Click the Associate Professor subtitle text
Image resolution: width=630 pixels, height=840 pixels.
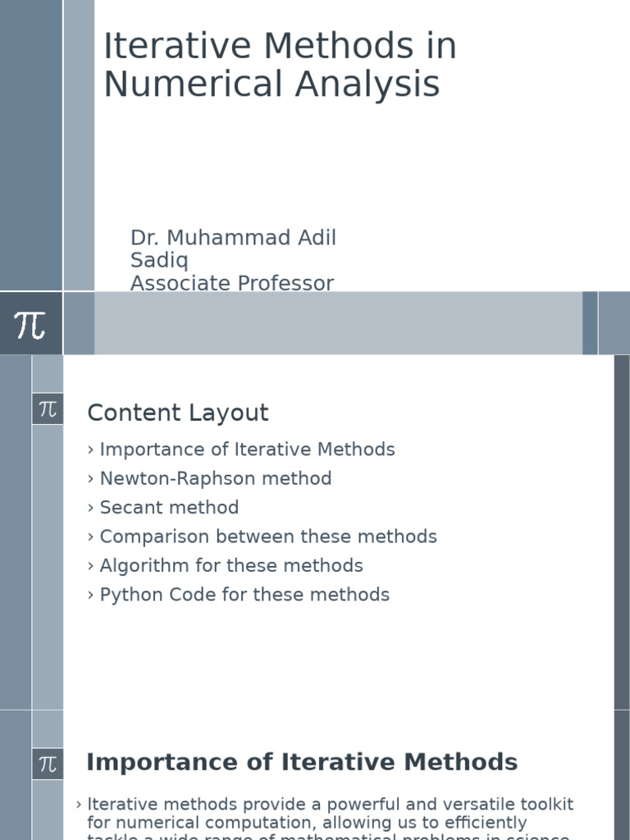(232, 284)
